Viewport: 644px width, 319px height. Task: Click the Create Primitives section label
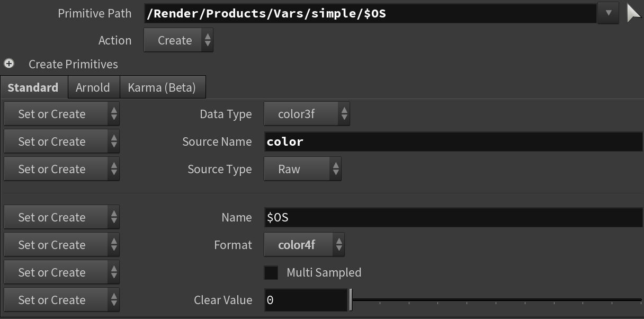coord(73,64)
